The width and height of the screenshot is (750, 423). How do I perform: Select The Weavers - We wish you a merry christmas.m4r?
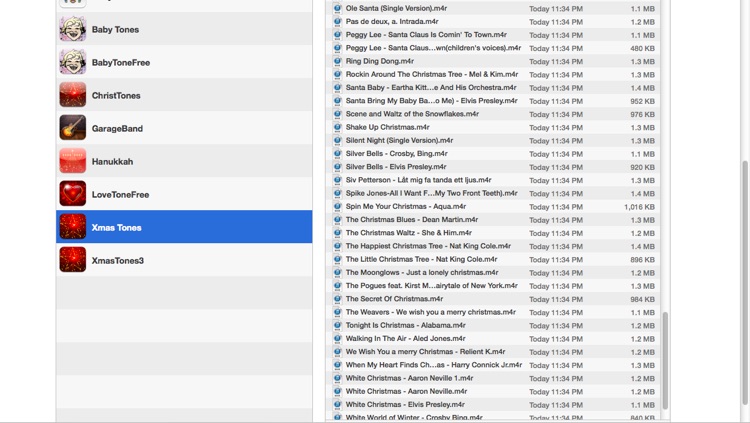430,312
